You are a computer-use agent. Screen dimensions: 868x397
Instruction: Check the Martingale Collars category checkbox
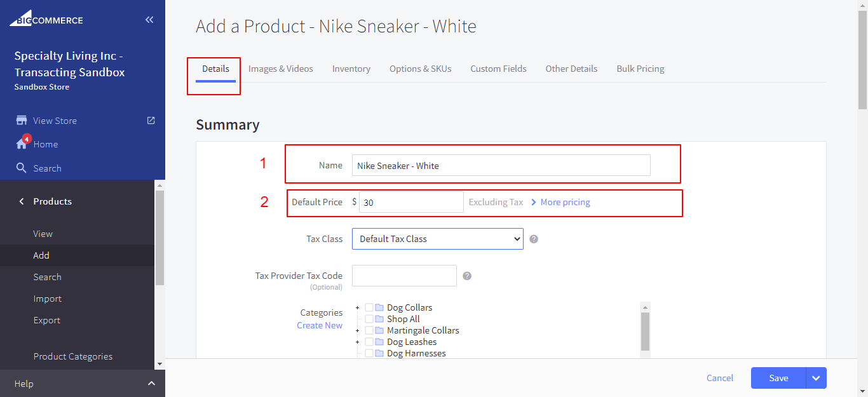pos(369,330)
